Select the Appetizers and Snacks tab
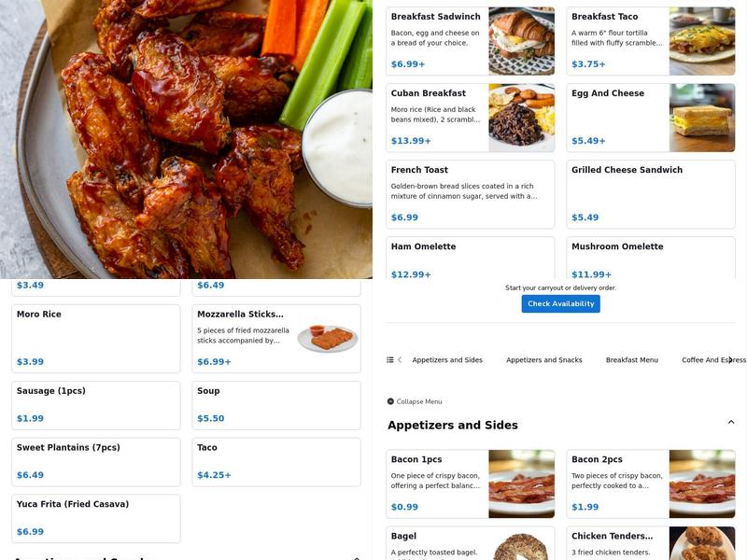747x560 pixels. pyautogui.click(x=544, y=360)
